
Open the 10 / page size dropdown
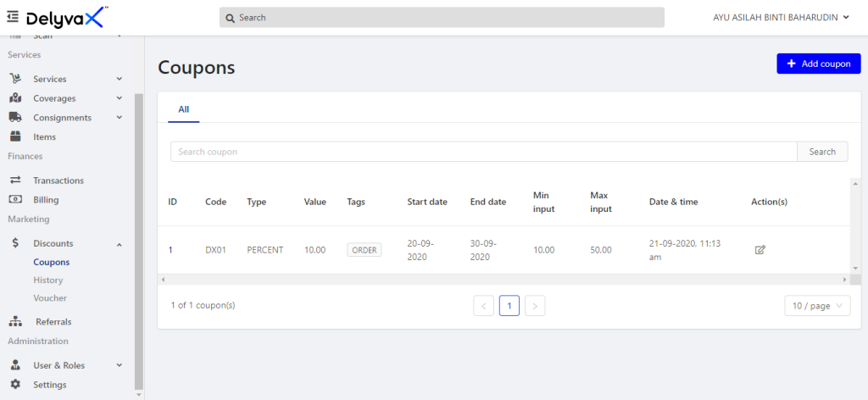(x=817, y=305)
